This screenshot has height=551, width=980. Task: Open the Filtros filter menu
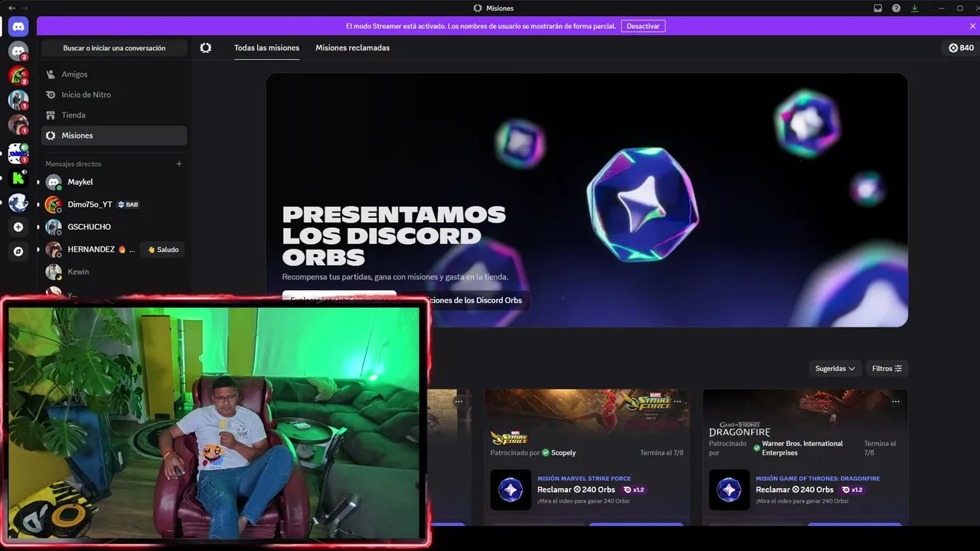pyautogui.click(x=887, y=369)
